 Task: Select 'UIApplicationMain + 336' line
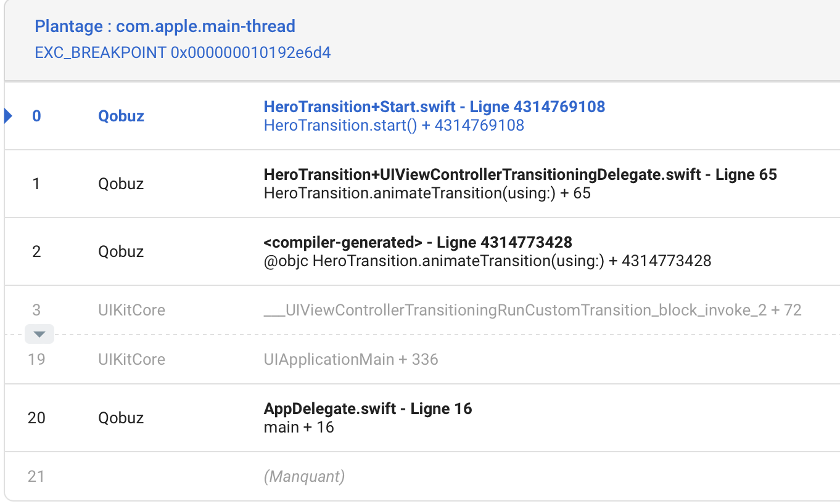(351, 359)
